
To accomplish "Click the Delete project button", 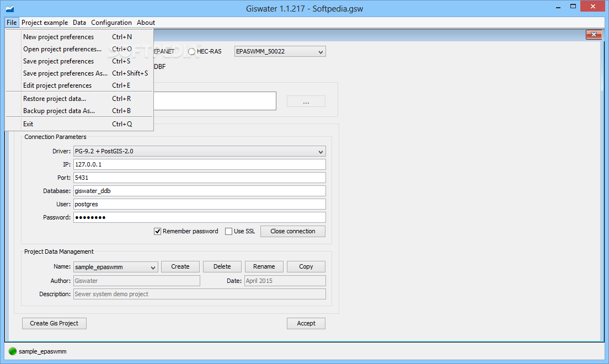I will click(x=222, y=266).
